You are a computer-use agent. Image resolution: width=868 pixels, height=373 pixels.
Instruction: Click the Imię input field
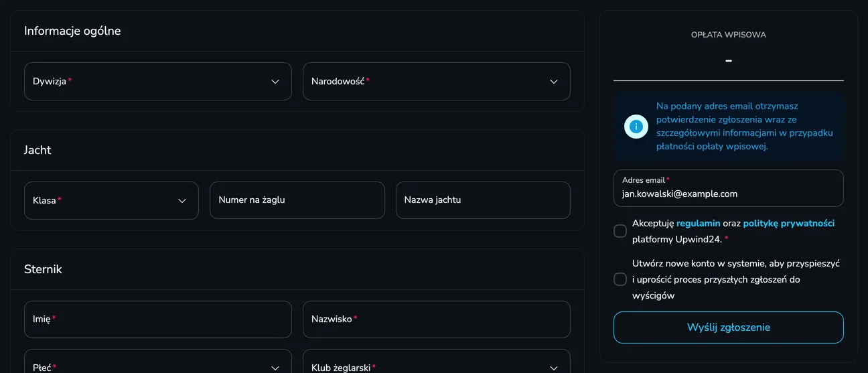pyautogui.click(x=158, y=319)
